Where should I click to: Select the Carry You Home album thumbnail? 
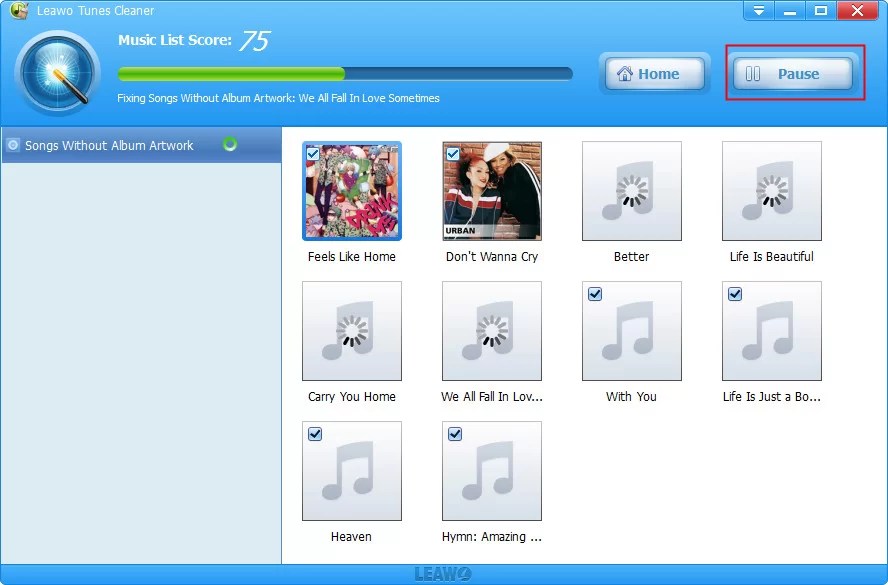[x=351, y=331]
